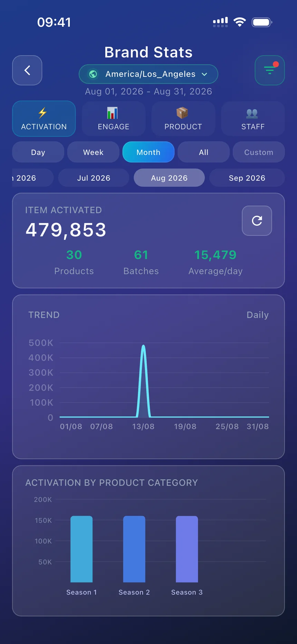Tap the 15,479 Average/day stat
This screenshot has width=297, height=644.
pyautogui.click(x=215, y=262)
